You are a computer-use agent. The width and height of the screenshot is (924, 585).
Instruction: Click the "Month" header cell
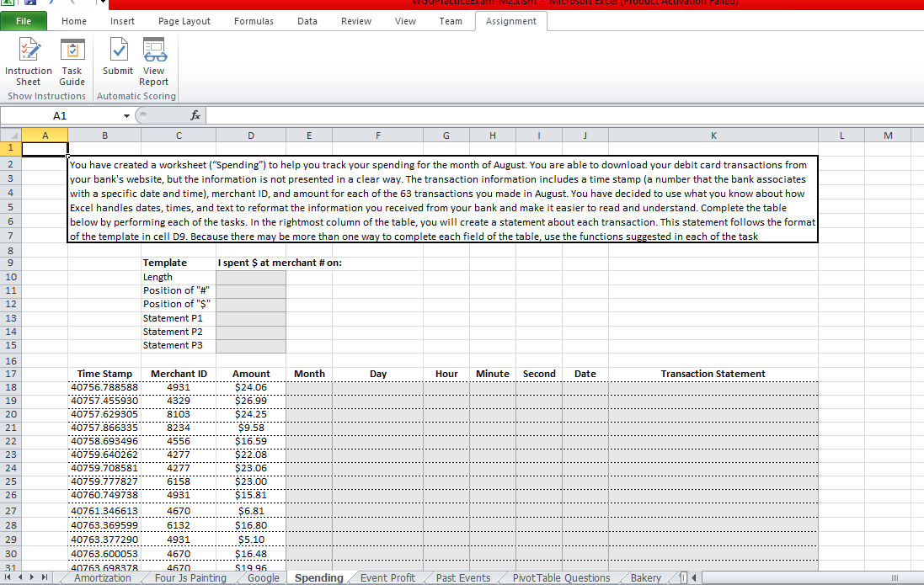309,374
